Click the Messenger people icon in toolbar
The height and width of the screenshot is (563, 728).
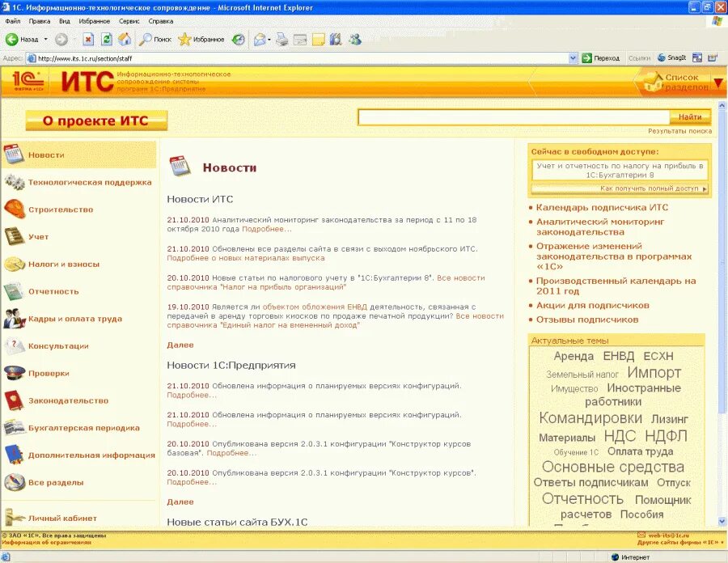(x=355, y=40)
